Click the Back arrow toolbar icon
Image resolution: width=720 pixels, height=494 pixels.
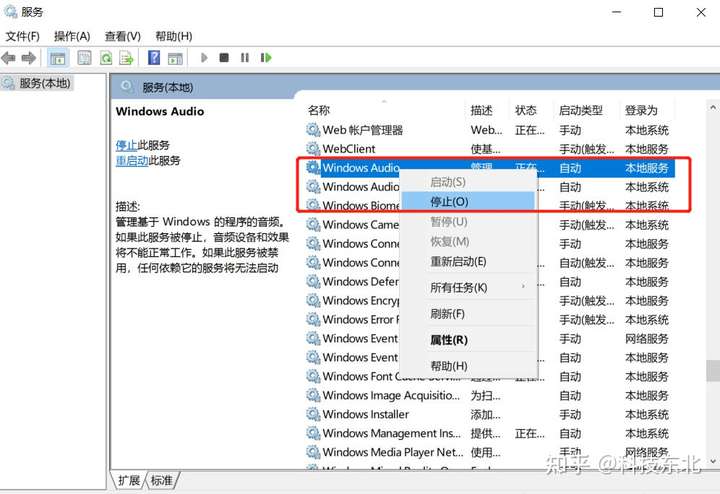(x=8, y=58)
